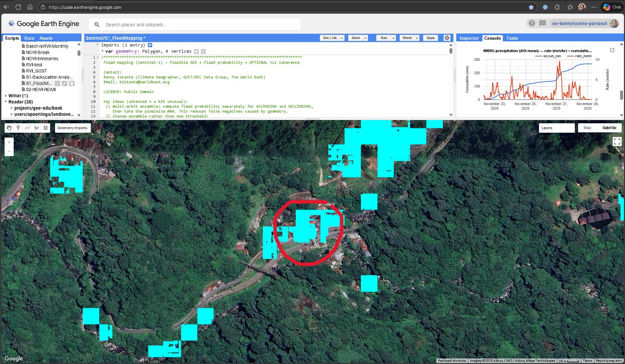
Task: Open Reset options dropdown arrow
Action: tap(417, 38)
